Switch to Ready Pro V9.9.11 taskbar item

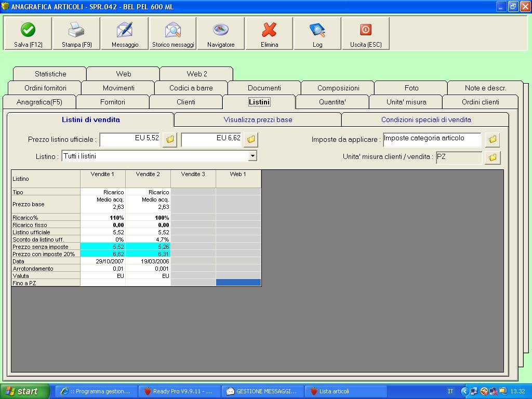pyautogui.click(x=180, y=391)
